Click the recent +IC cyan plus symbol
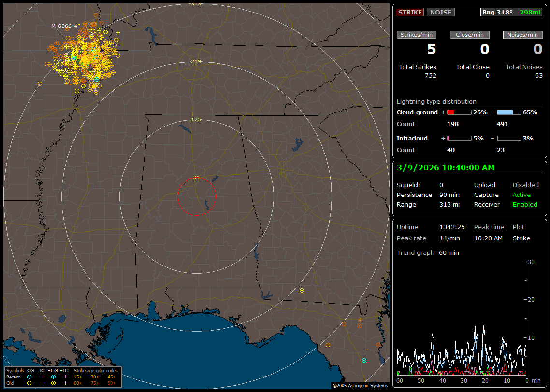The image size is (550, 392). point(65,377)
